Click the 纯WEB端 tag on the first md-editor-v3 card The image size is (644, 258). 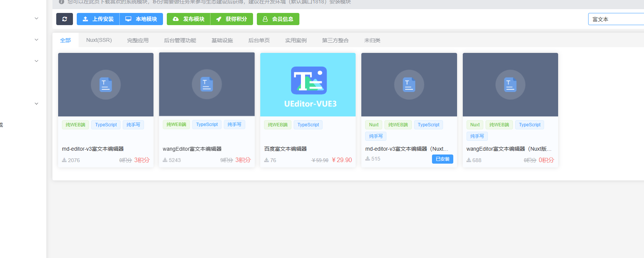coord(75,125)
